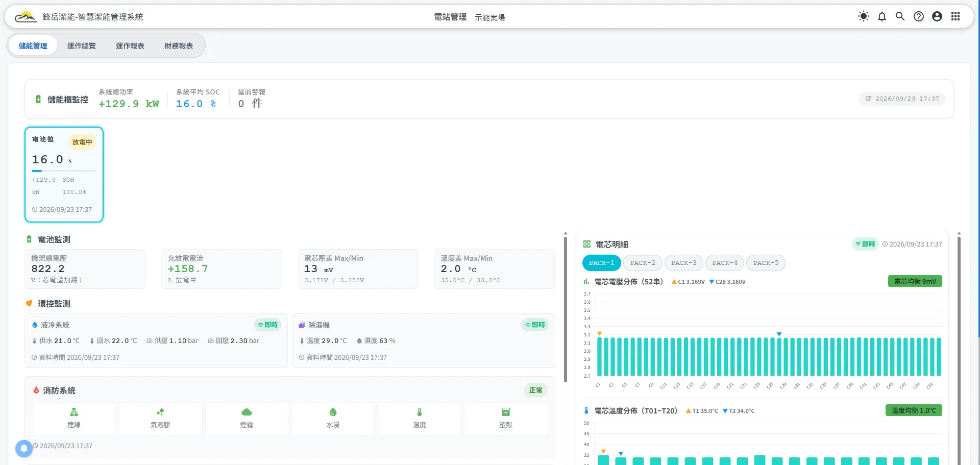The image size is (980, 465).
Task: Click the 氣溶膠 aerosol icon
Action: coord(160,412)
